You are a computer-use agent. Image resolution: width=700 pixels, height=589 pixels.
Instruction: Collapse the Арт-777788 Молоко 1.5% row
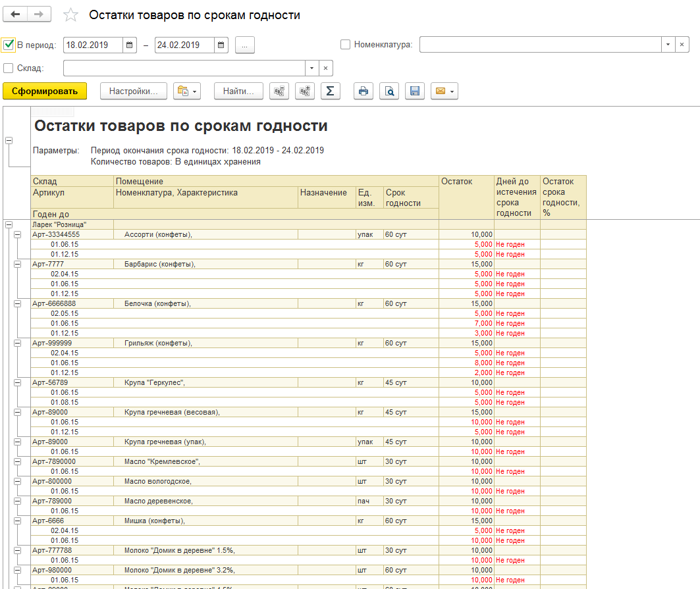(17, 551)
